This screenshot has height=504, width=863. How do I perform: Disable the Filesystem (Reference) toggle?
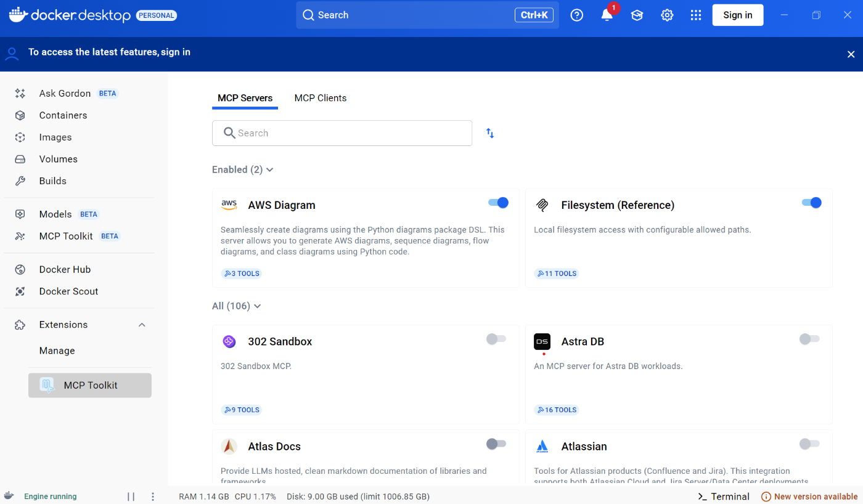click(x=811, y=203)
